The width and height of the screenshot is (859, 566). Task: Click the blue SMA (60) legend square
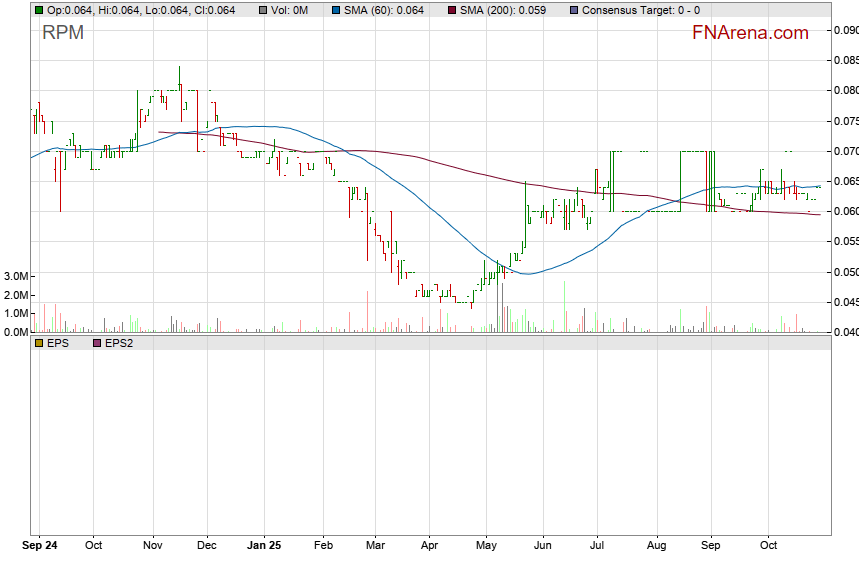pos(338,10)
